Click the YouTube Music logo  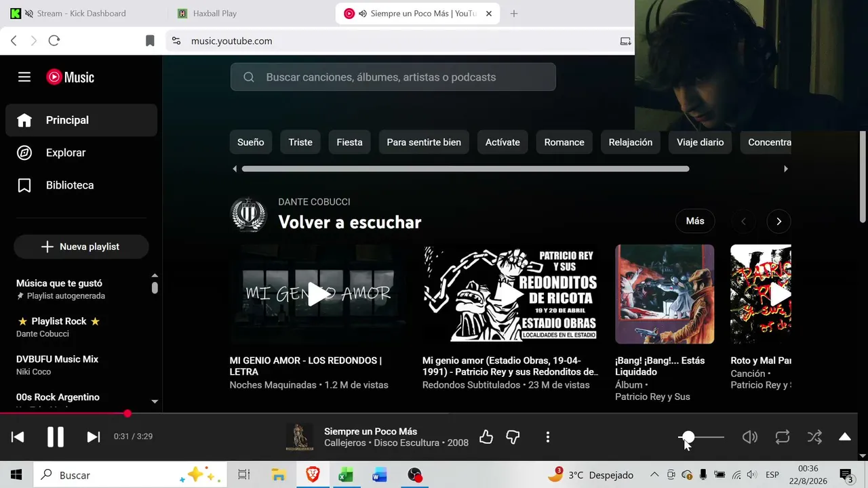click(71, 77)
